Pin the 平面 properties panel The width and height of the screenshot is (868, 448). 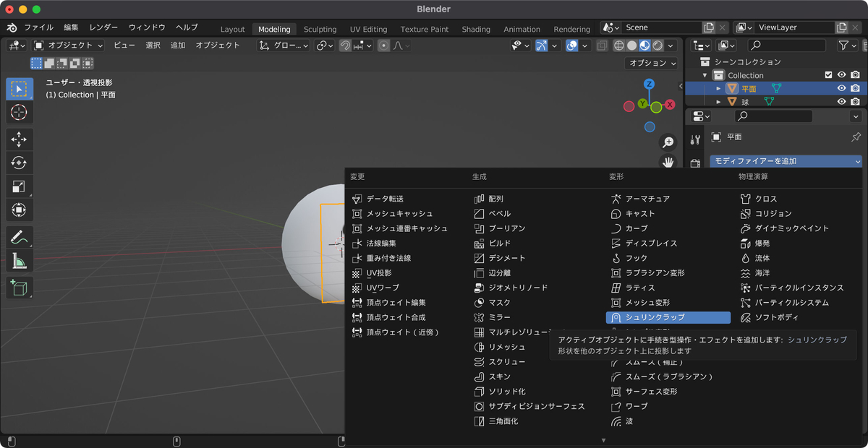click(x=856, y=137)
